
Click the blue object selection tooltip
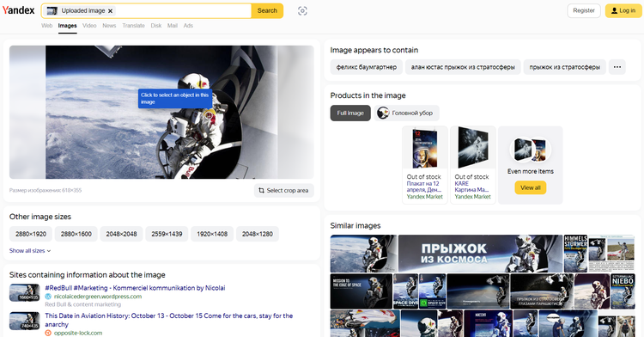pyautogui.click(x=175, y=98)
